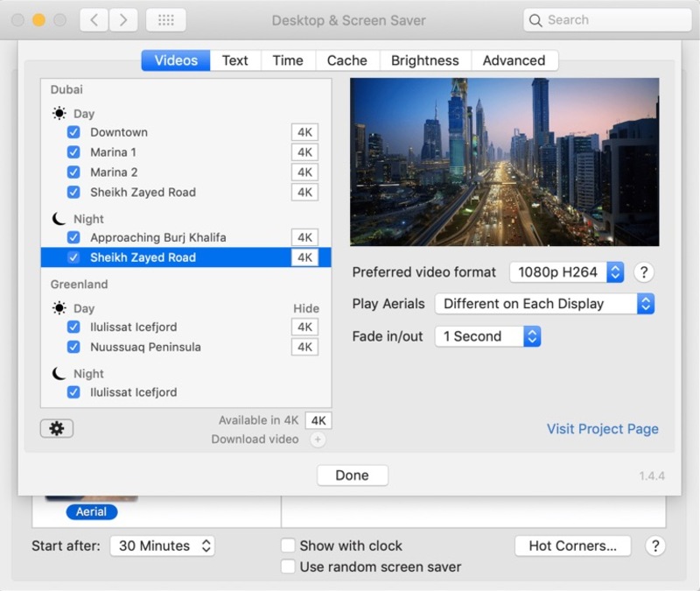
Task: Click 4K badge on Marina 1 row
Action: 304,152
